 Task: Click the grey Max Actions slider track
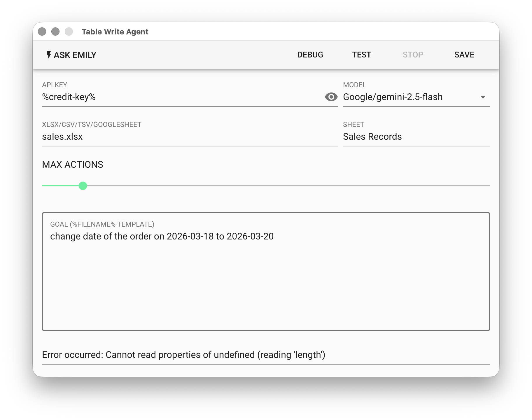(x=286, y=186)
